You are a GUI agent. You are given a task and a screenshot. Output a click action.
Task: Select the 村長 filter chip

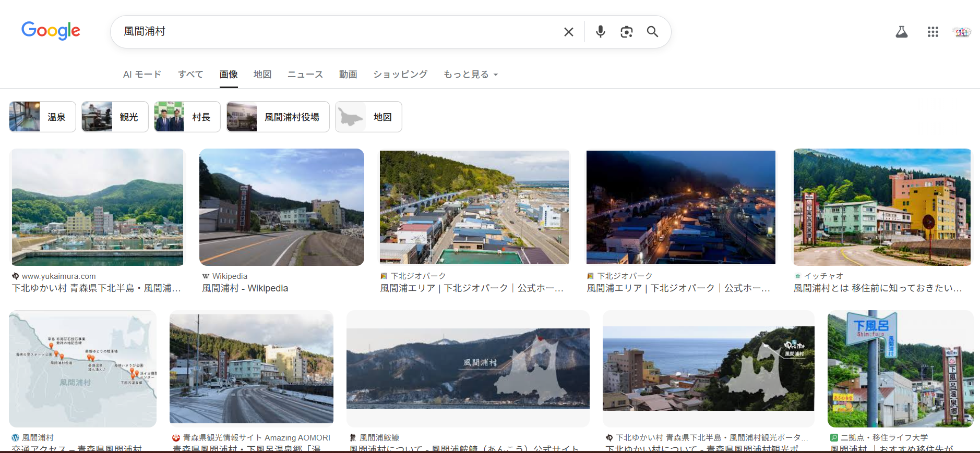pyautogui.click(x=187, y=117)
